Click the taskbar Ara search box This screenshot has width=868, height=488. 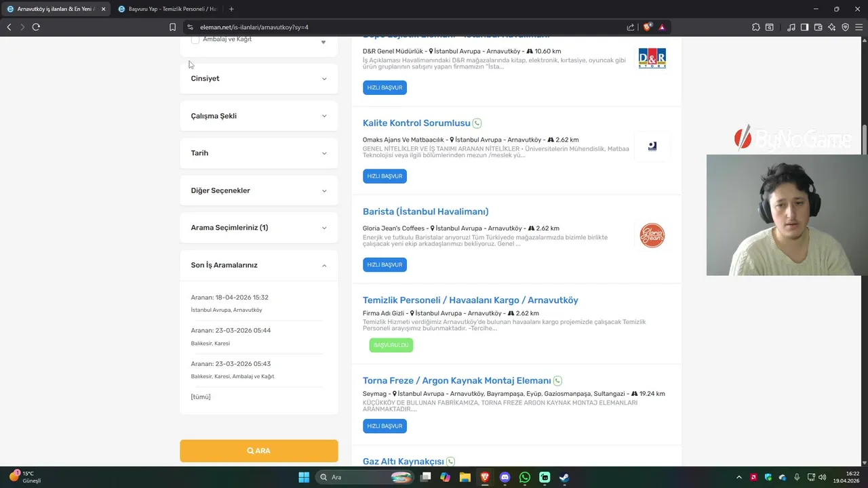[x=365, y=477]
